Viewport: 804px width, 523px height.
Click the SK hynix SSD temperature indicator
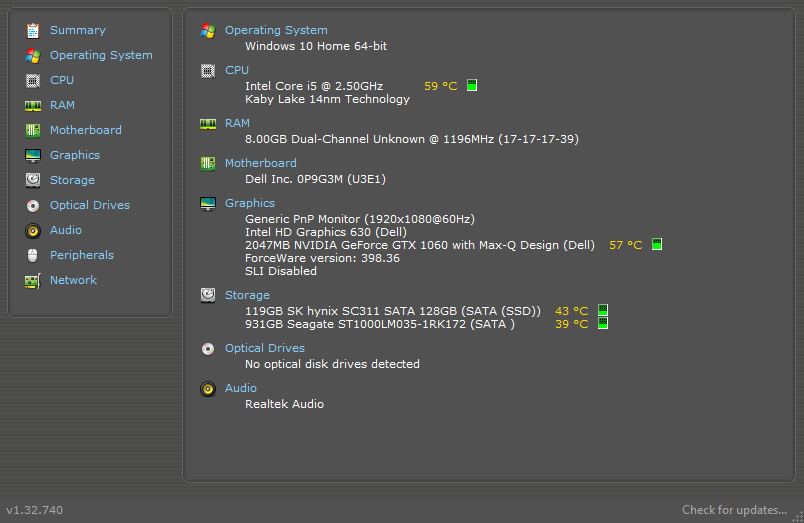click(x=572, y=311)
